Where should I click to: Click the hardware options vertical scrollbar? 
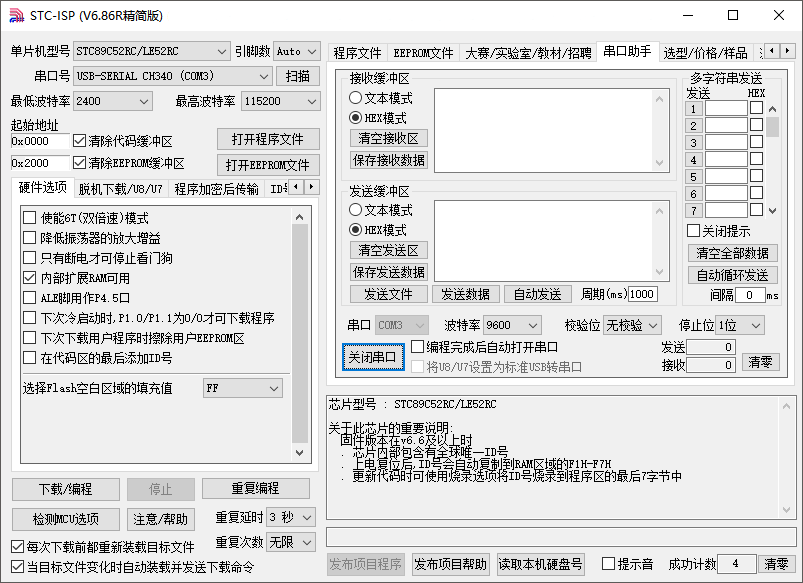tap(300, 330)
